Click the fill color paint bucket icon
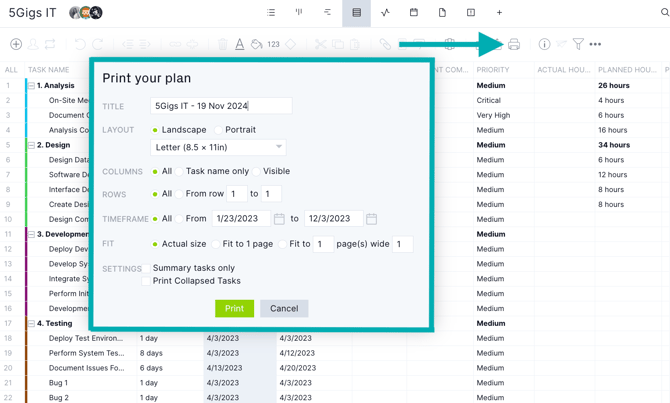The height and width of the screenshot is (403, 670). [256, 44]
